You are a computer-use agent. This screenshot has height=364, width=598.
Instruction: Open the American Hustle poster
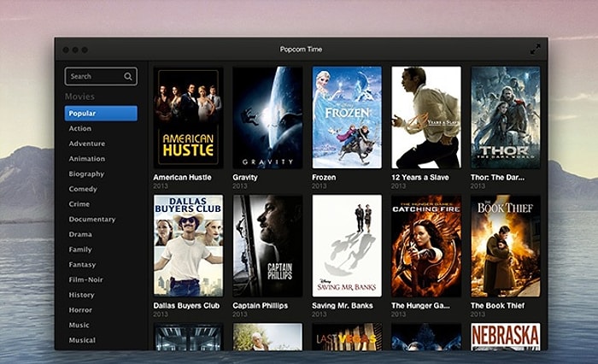[189, 118]
